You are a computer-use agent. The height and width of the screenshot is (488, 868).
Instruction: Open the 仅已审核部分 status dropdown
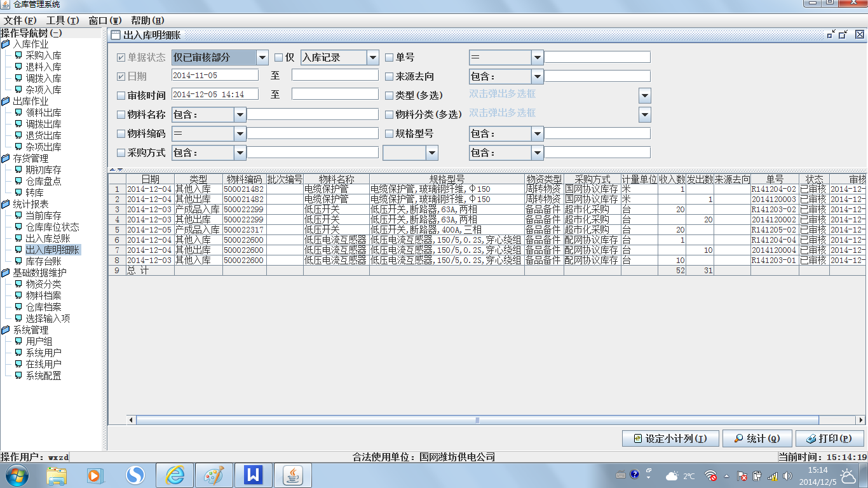262,58
